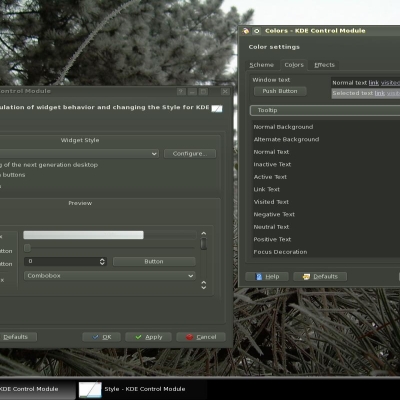Click the preview scrollbar handle
400x400 pixels.
(203, 243)
